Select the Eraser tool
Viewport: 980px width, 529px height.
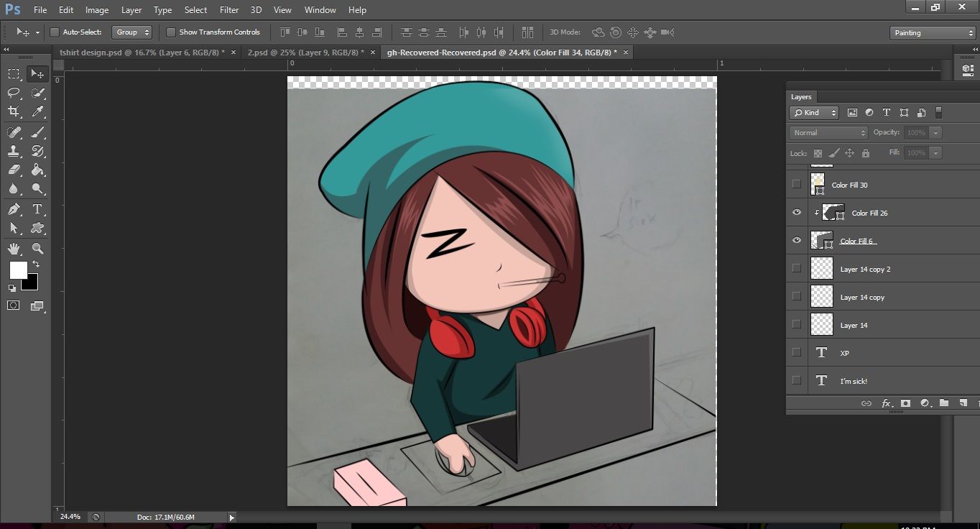point(14,170)
